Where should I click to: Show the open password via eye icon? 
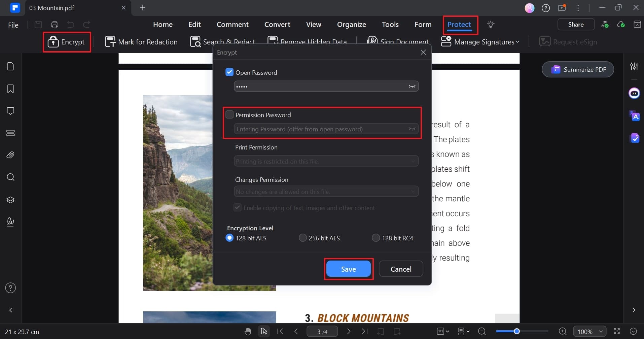412,87
